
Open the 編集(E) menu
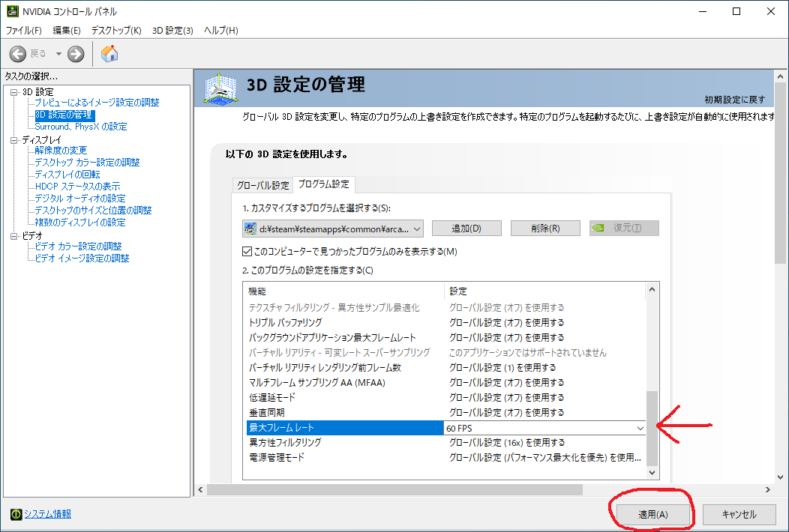click(67, 31)
